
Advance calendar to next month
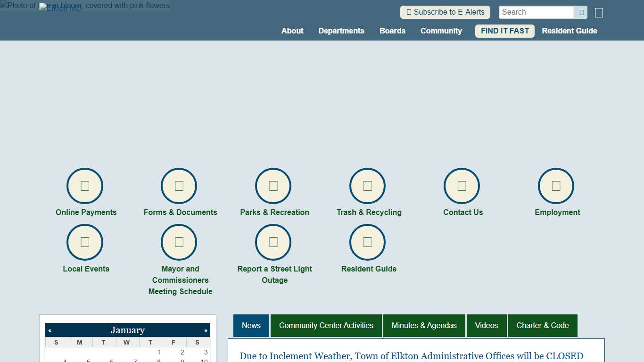coord(206,330)
